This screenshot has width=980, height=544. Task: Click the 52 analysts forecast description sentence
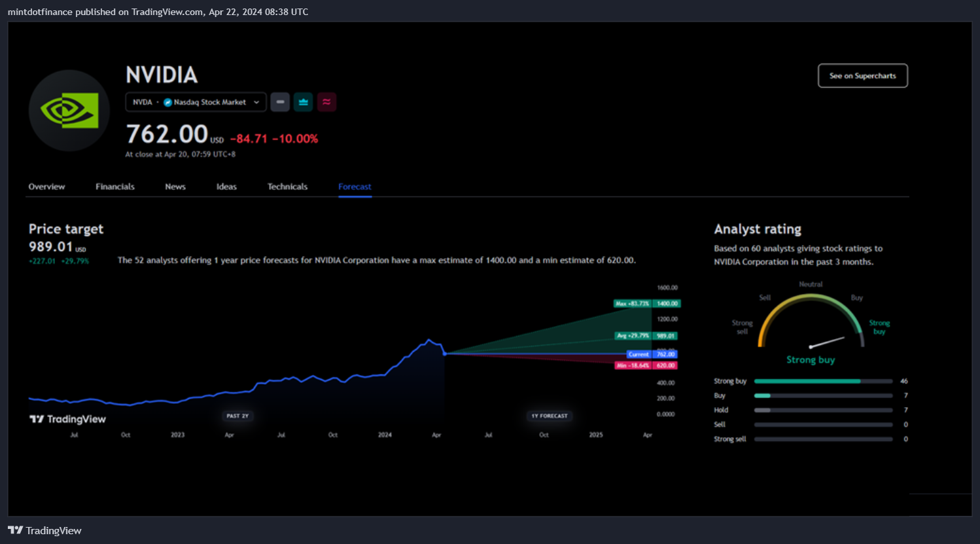376,261
